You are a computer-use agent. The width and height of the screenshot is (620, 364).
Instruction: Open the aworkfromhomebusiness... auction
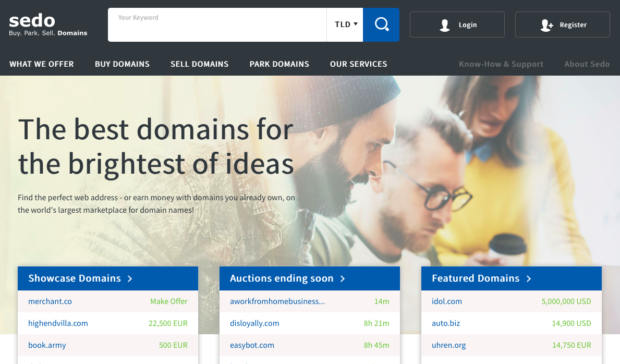coord(277,301)
